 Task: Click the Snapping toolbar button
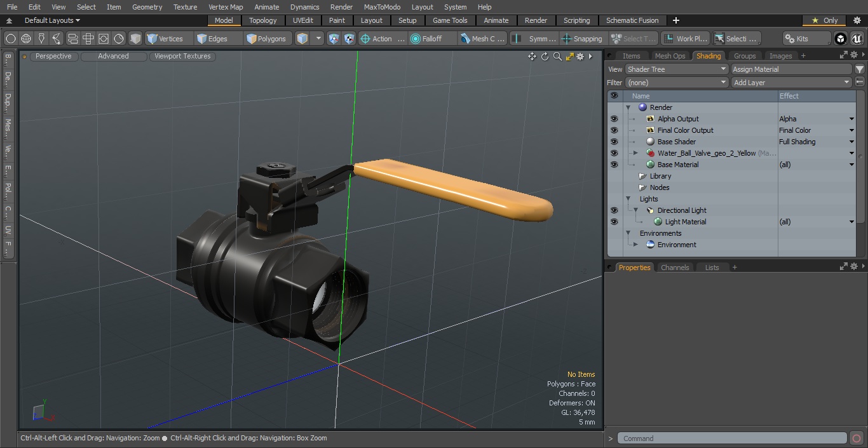(582, 39)
